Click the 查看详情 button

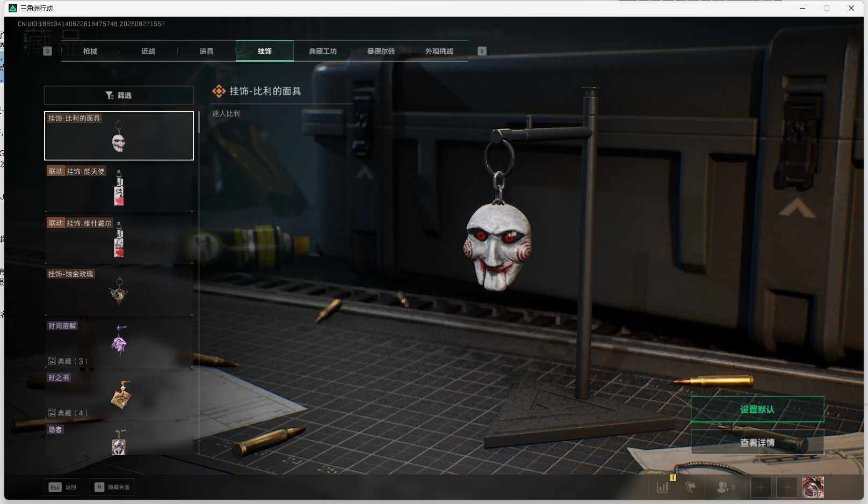coord(757,442)
